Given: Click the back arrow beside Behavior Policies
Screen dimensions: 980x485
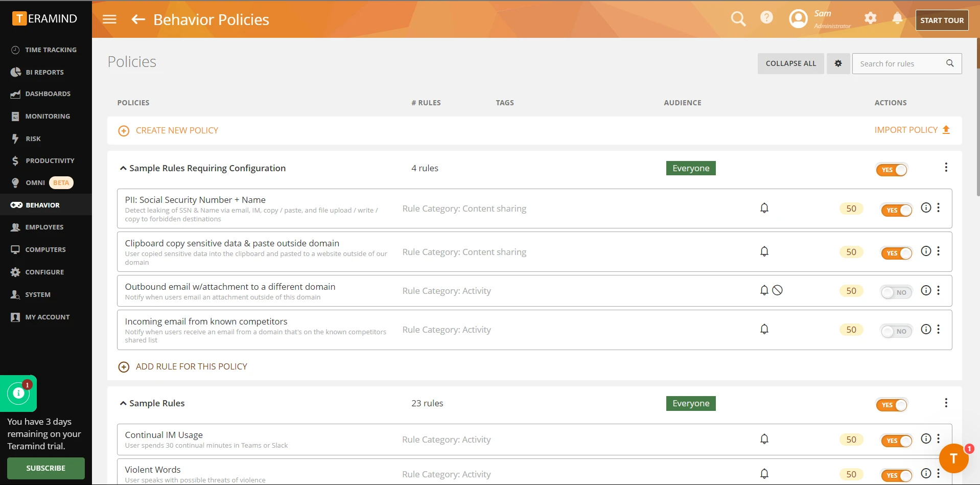Looking at the screenshot, I should click(138, 19).
